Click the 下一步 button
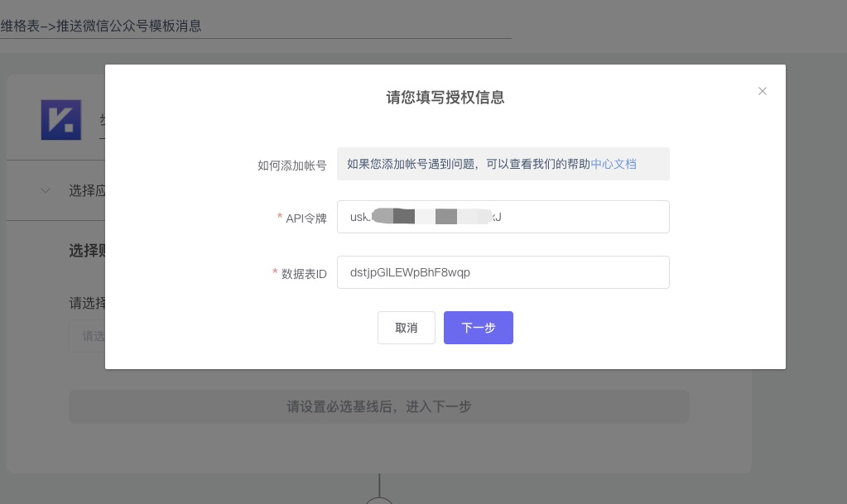Image resolution: width=847 pixels, height=504 pixels. 478,328
